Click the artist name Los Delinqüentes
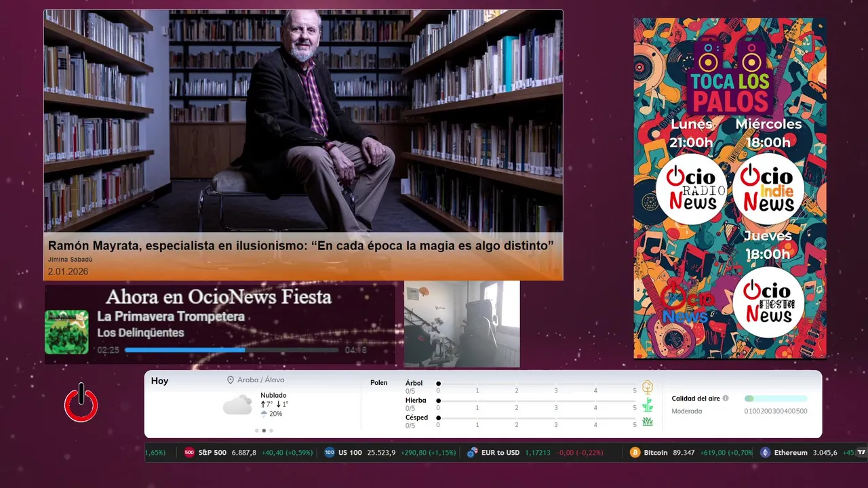Screen dimensions: 868x488 [x=140, y=333]
